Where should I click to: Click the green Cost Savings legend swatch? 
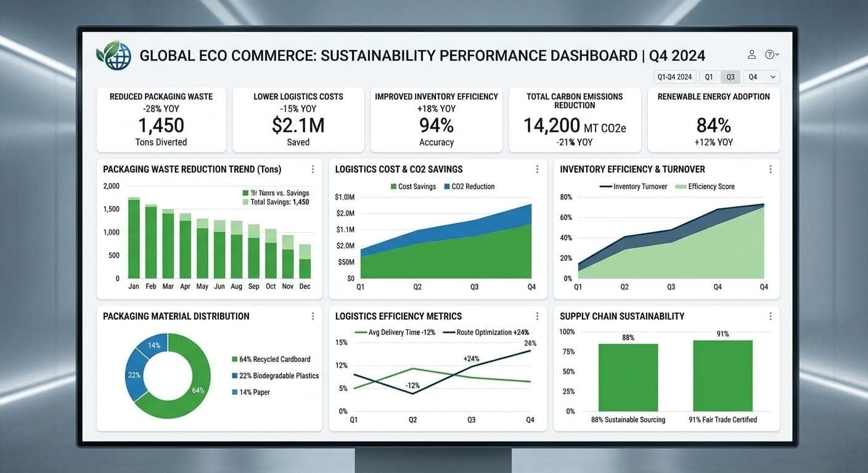392,186
